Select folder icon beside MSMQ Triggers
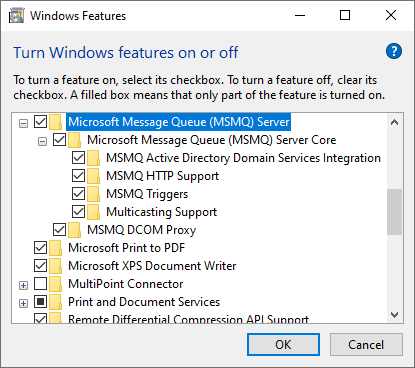This screenshot has width=415, height=368. [x=93, y=194]
